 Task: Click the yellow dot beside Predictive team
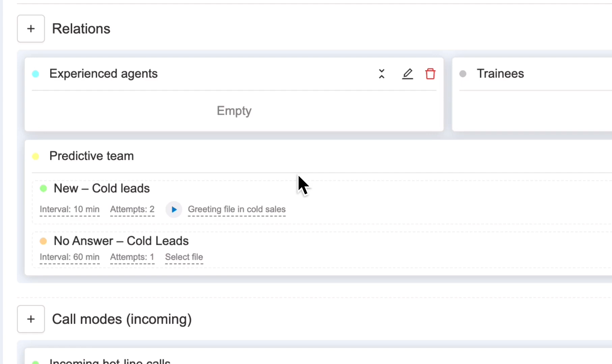[x=35, y=156]
